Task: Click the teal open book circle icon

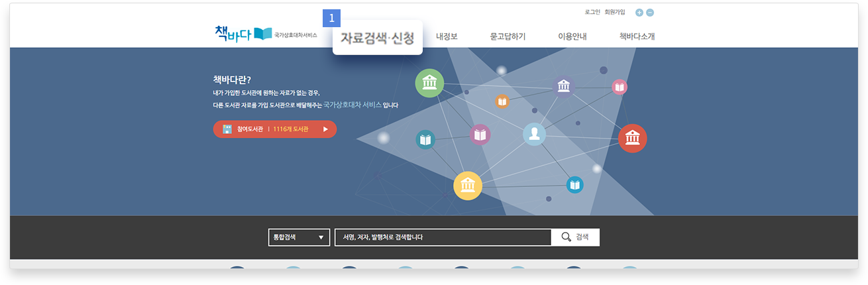Action: click(x=425, y=140)
